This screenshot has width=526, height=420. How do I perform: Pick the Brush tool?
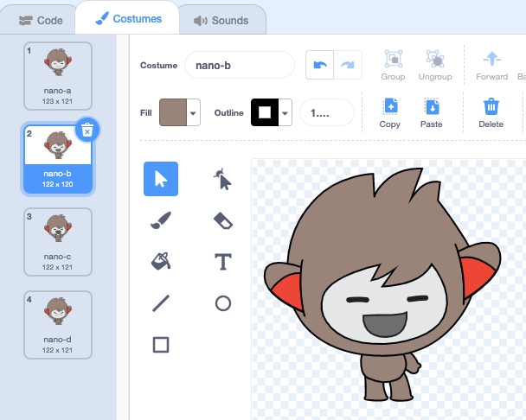pos(161,220)
